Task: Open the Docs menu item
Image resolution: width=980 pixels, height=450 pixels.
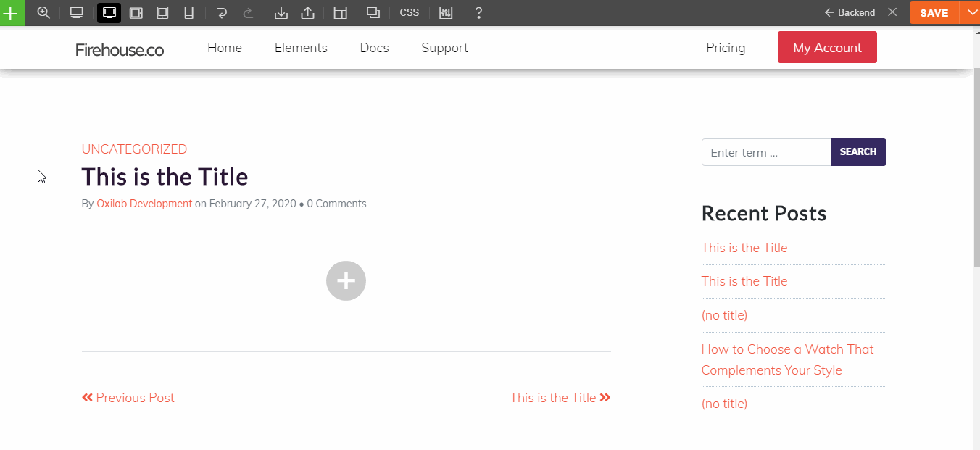Action: (x=374, y=48)
